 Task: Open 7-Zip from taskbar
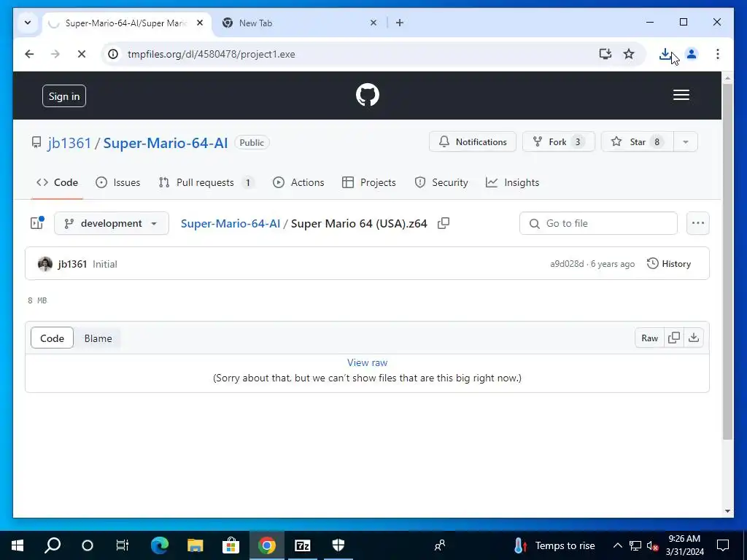(302, 545)
